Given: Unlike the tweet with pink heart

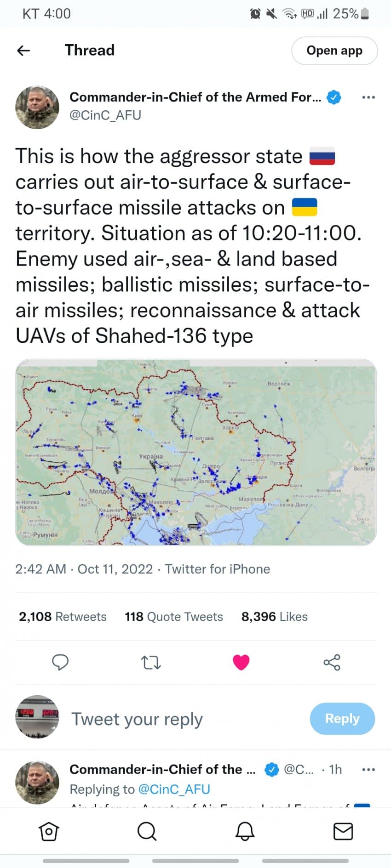Looking at the screenshot, I should pos(241,662).
